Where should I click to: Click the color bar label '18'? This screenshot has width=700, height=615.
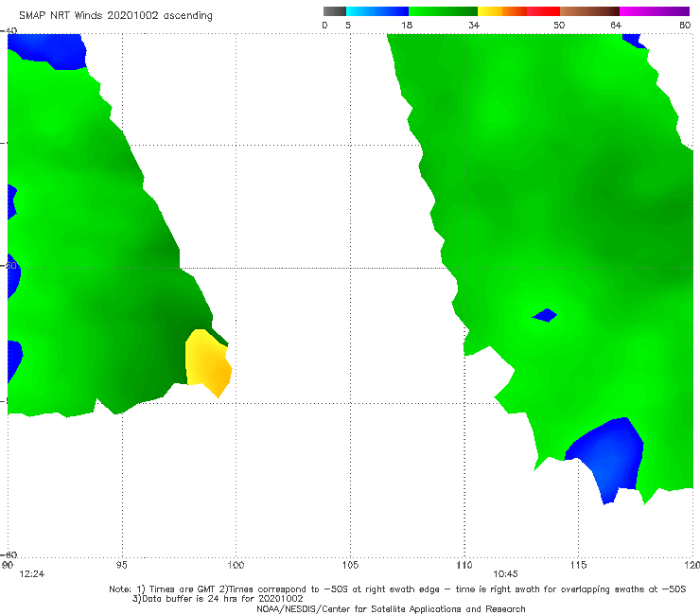click(x=407, y=26)
